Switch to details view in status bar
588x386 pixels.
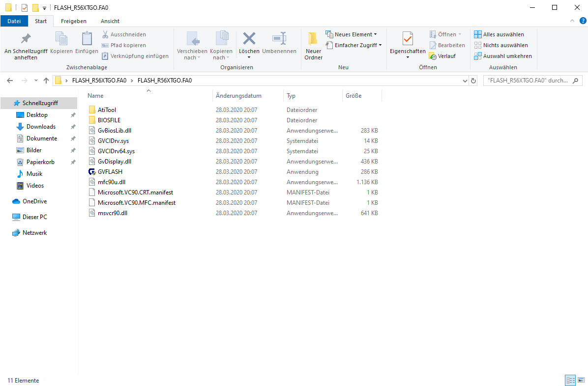(x=570, y=381)
